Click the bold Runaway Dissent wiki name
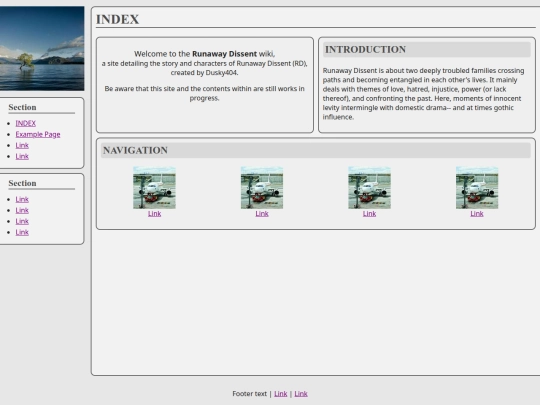Screen dimensions: 540x405 [x=225, y=54]
